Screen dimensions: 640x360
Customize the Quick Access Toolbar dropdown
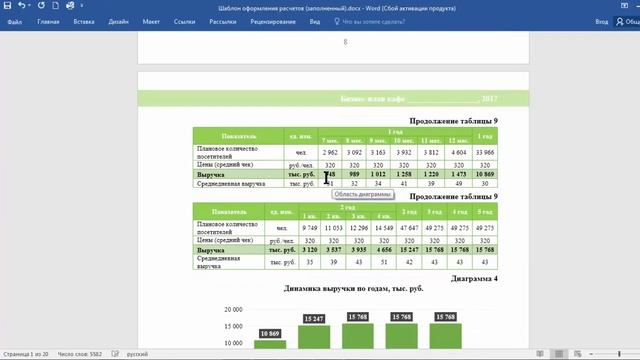[82, 6]
